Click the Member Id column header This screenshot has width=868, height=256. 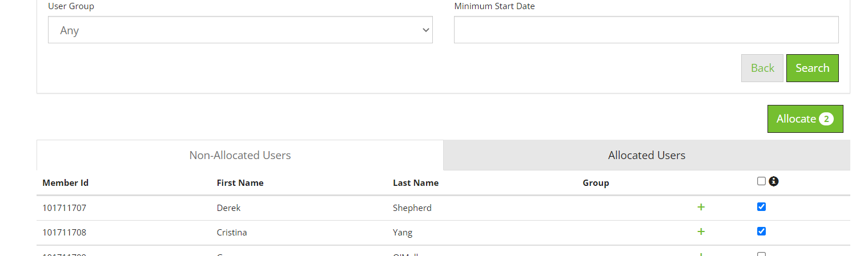[x=65, y=183]
